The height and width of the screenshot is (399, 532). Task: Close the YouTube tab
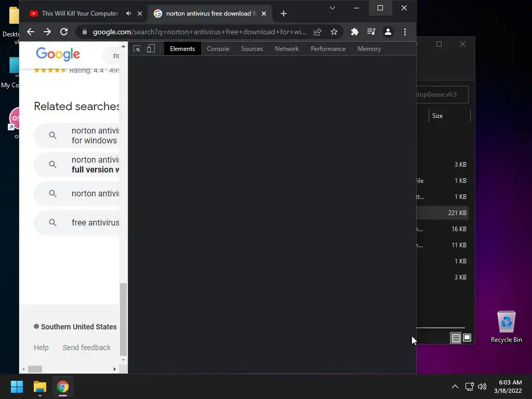pyautogui.click(x=140, y=14)
